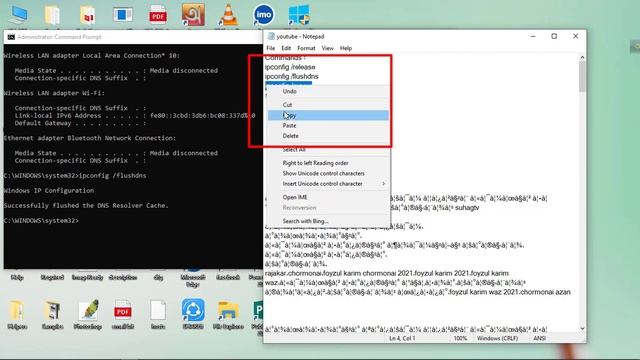Open the feather image editor desktop icon
640x360 pixels.
pyautogui.click(x=87, y=310)
